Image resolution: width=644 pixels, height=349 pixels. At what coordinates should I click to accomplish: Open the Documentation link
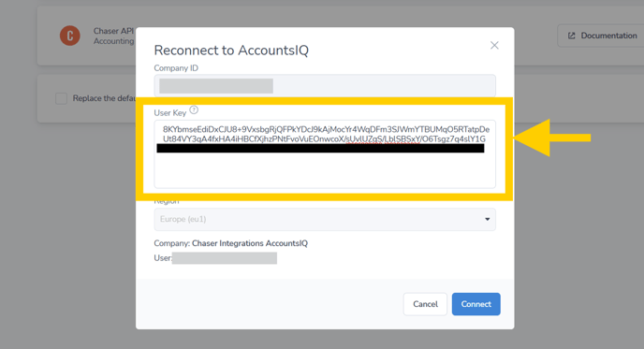tap(601, 36)
